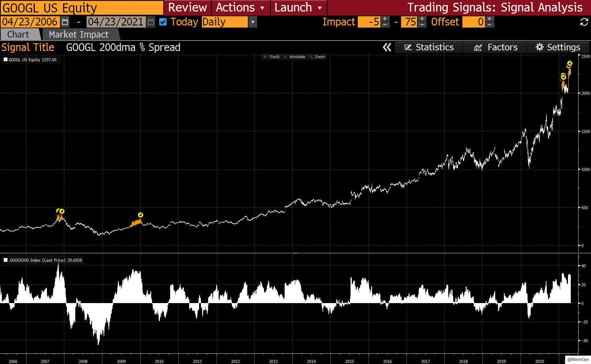Screen dimensions: 591x364
Task: Click the Offset value field
Action: click(x=473, y=22)
